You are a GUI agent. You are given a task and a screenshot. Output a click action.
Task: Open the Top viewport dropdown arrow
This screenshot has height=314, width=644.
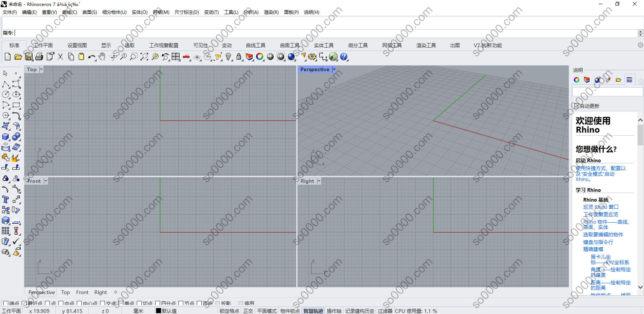point(41,69)
